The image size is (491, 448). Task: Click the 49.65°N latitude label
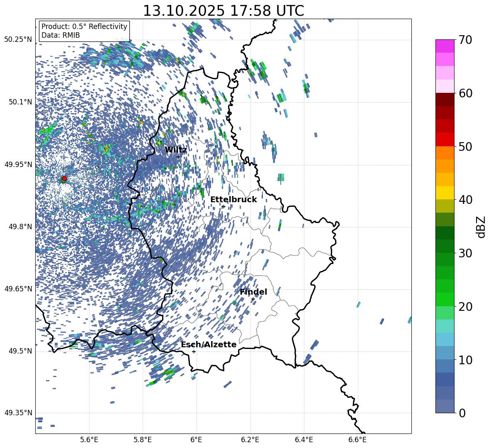19,288
